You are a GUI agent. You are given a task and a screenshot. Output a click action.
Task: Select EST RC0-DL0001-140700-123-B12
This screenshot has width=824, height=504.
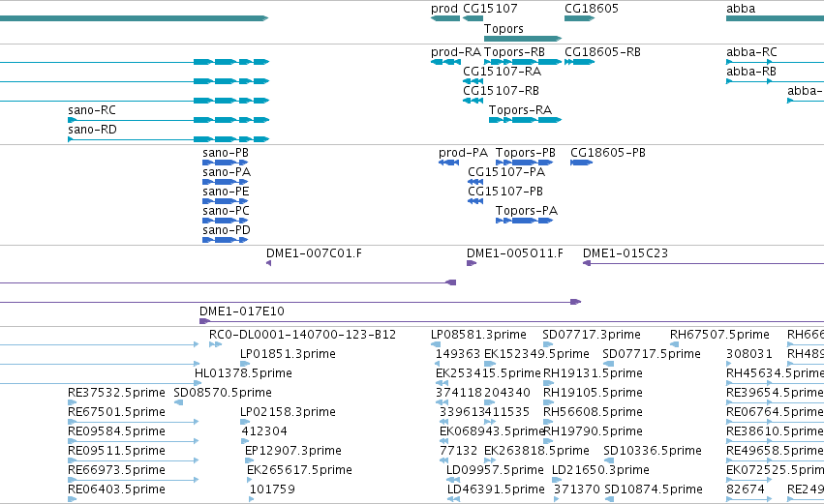click(216, 345)
